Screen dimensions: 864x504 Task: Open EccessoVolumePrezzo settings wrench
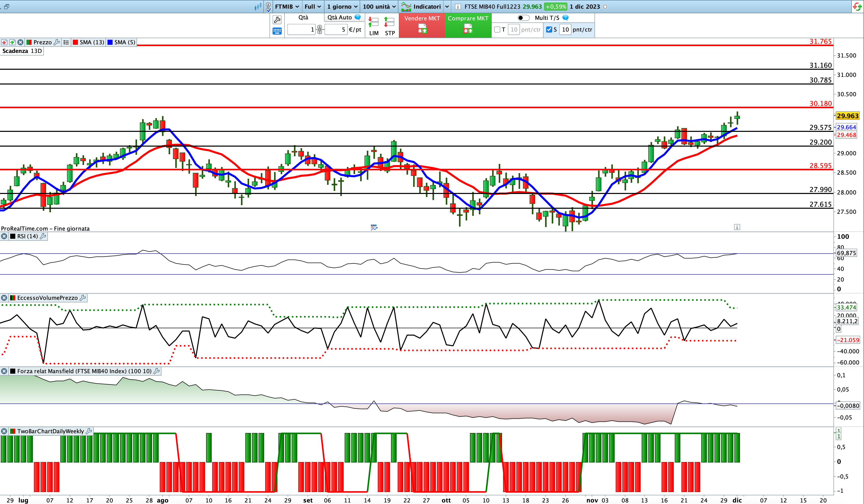[x=83, y=298]
